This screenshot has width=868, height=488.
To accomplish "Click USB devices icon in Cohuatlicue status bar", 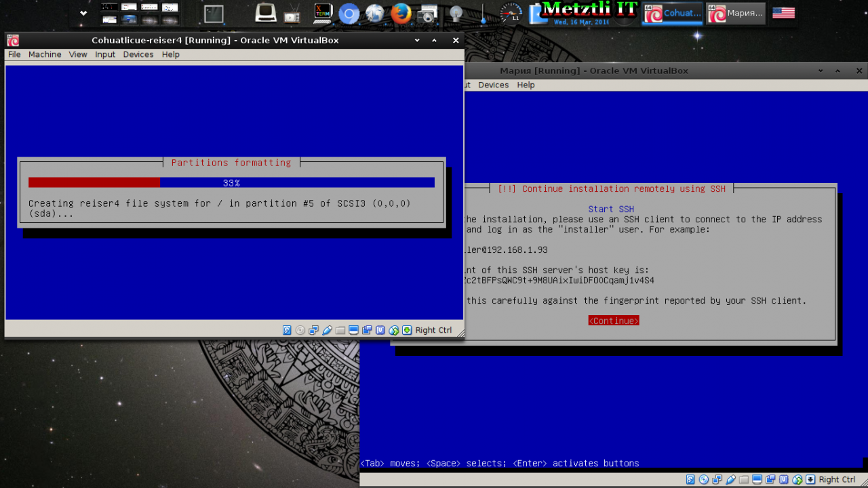I will coord(327,330).
